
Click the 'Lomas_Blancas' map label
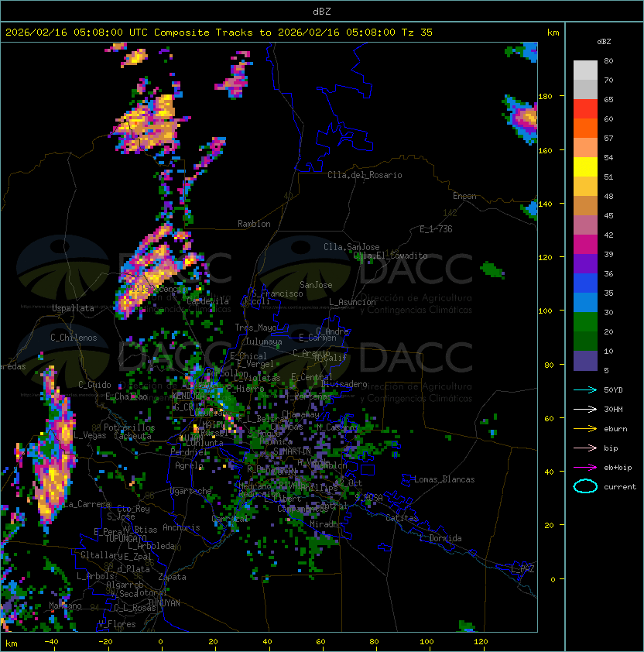coord(444,479)
